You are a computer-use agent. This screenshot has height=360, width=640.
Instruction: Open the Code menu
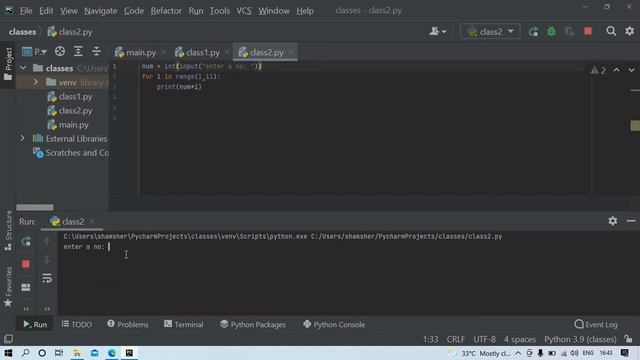click(134, 11)
